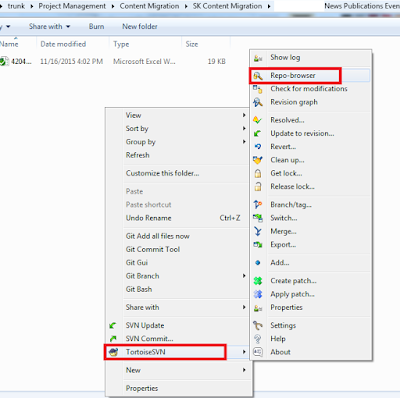Viewport: 400px width, 398px height.
Task: Click the Add blue dot icon
Action: pyautogui.click(x=258, y=263)
